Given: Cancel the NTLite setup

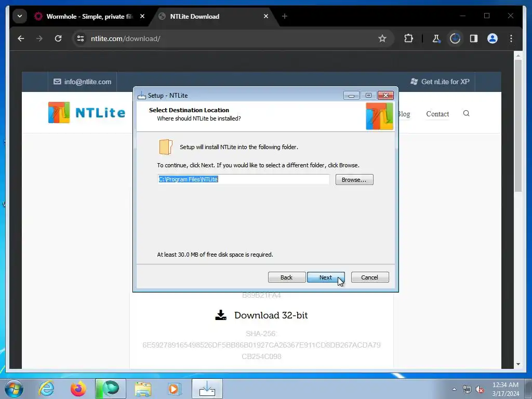Looking at the screenshot, I should 370,277.
